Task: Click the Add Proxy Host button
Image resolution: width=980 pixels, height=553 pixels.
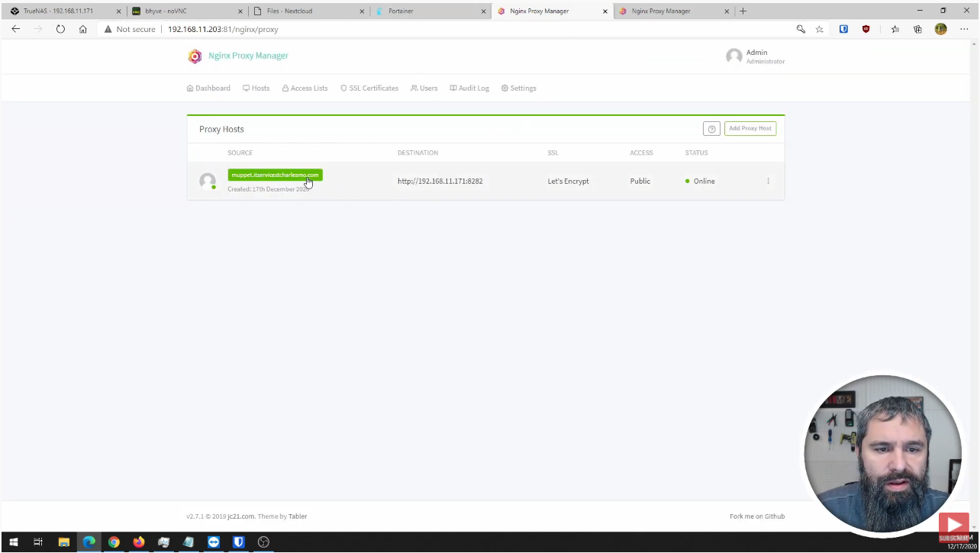Action: tap(750, 129)
